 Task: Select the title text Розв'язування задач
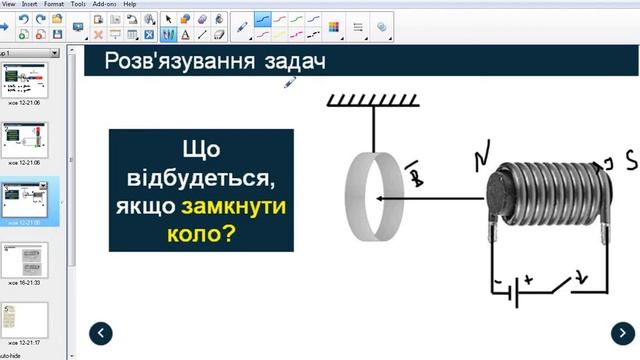pyautogui.click(x=215, y=61)
